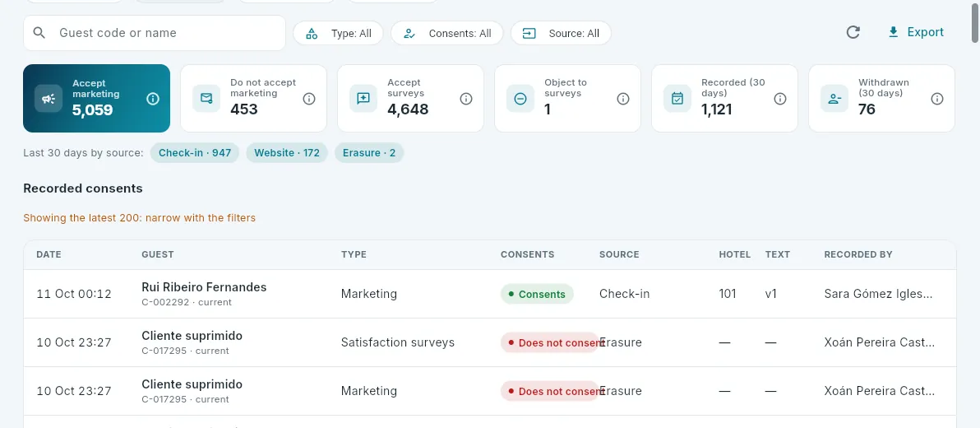This screenshot has width=980, height=428.
Task: Click the SOURCE column header
Action: click(619, 254)
